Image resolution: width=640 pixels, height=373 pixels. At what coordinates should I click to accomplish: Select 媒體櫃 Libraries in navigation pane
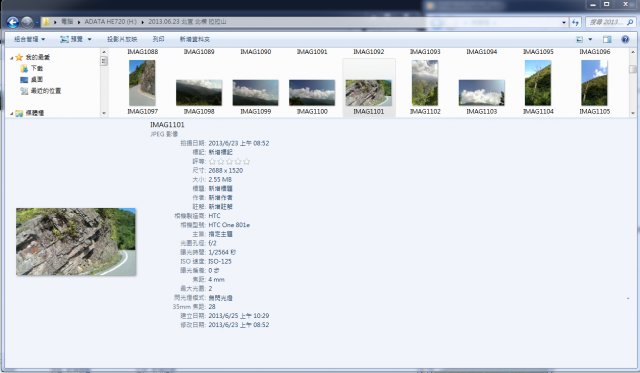pos(35,113)
